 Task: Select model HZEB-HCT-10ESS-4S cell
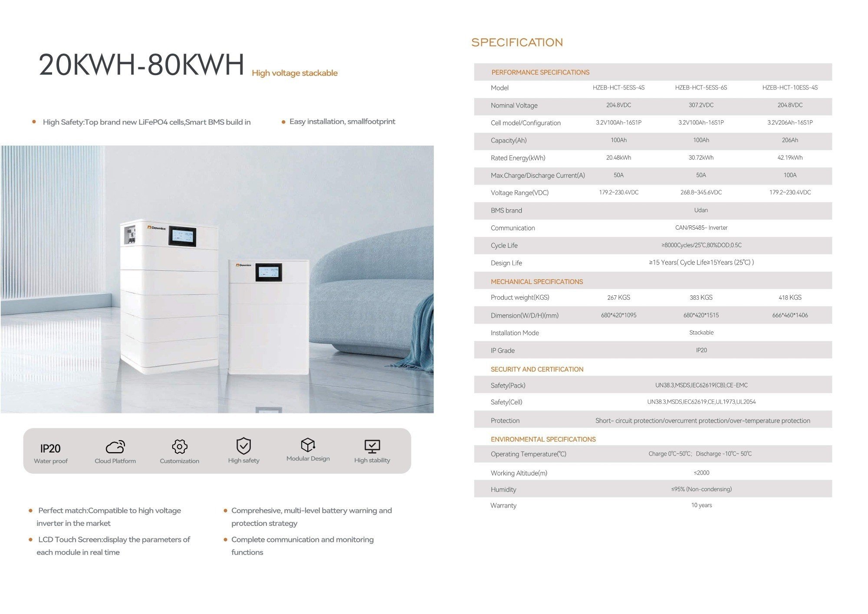790,88
